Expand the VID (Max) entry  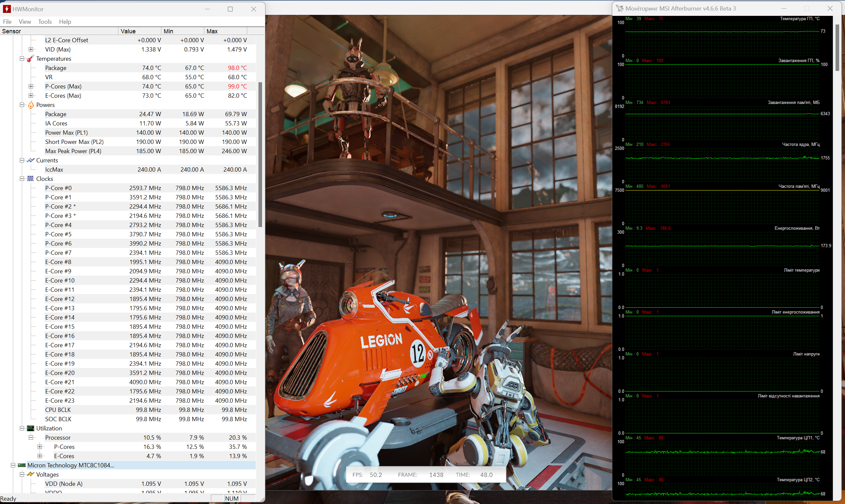(31, 49)
